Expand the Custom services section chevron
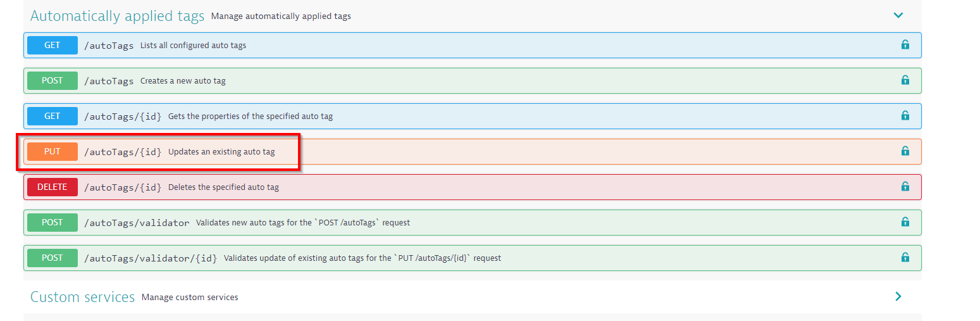Viewport: 980px width, 321px height. click(898, 296)
